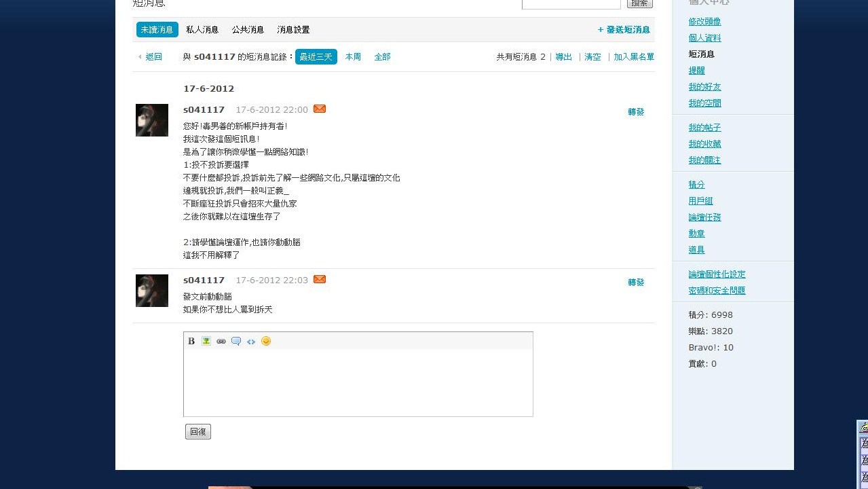This screenshot has height=489, width=868.
Task: Click the insert image icon in editor
Action: coord(206,341)
